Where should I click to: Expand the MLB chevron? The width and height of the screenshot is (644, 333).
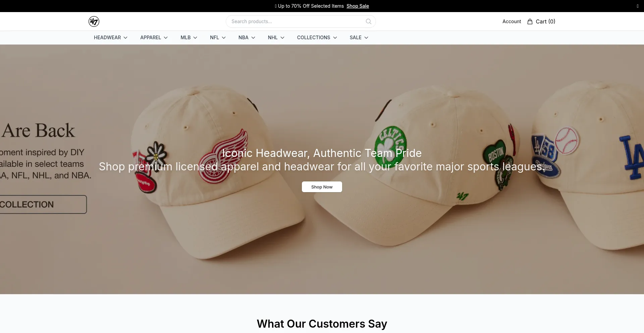195,38
